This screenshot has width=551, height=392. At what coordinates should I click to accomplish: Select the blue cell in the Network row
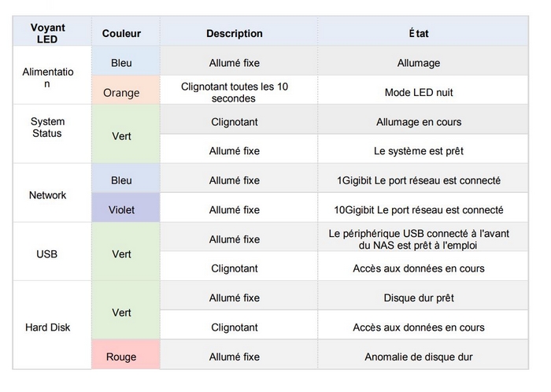(x=121, y=180)
